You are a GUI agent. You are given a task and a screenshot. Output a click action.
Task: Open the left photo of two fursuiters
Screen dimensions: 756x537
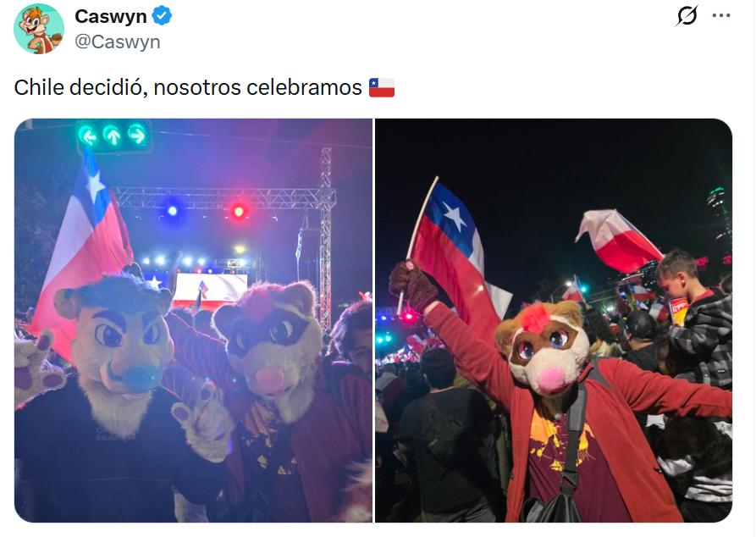(193, 320)
